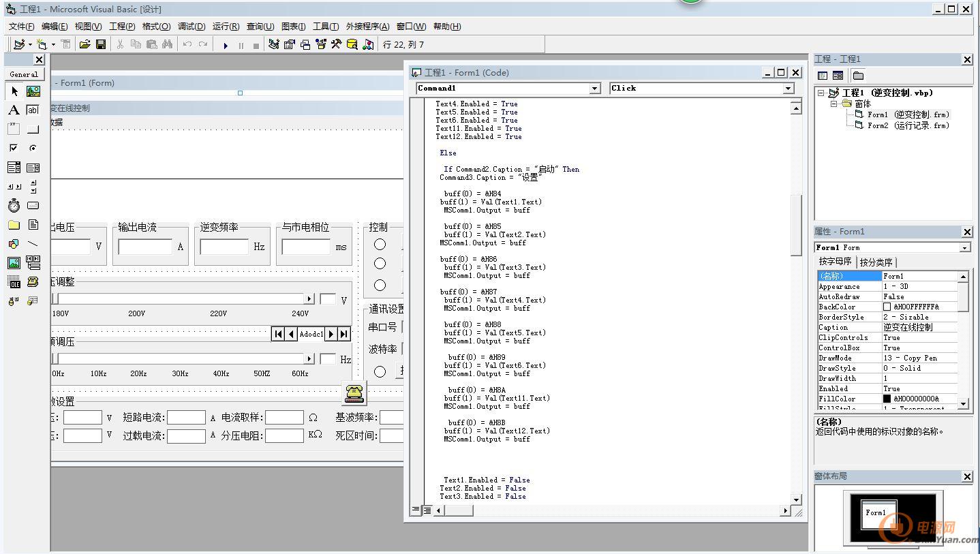Click View Object icon in project panel
Image resolution: width=980 pixels, height=554 pixels.
(x=838, y=76)
